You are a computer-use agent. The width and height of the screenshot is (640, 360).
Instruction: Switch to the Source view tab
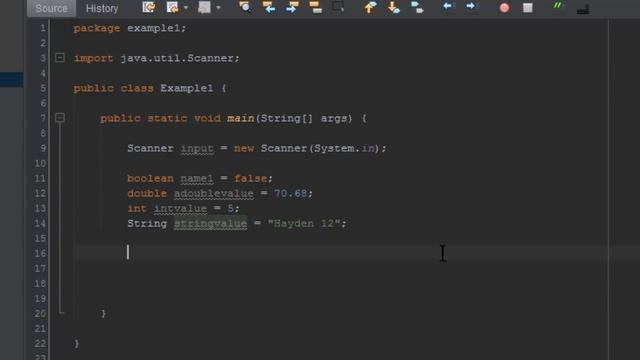pos(51,8)
